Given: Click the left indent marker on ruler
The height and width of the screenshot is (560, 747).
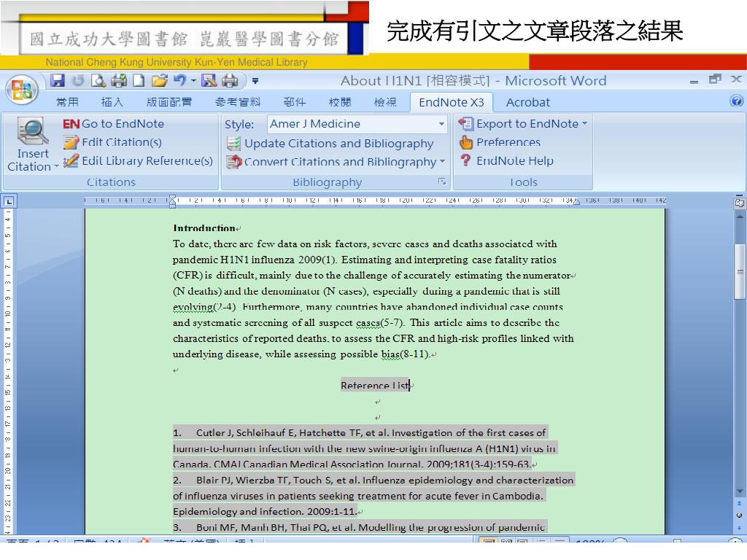Looking at the screenshot, I should (x=172, y=202).
